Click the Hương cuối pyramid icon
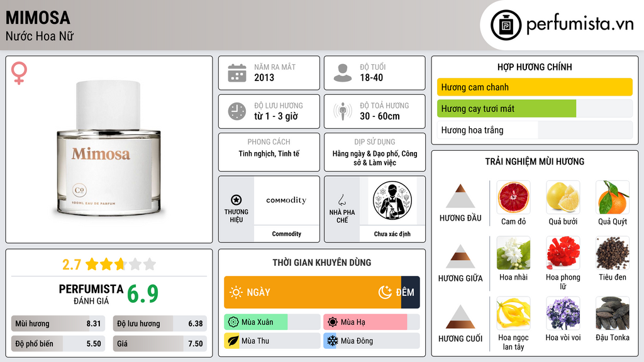This screenshot has height=362, width=644. 460,317
